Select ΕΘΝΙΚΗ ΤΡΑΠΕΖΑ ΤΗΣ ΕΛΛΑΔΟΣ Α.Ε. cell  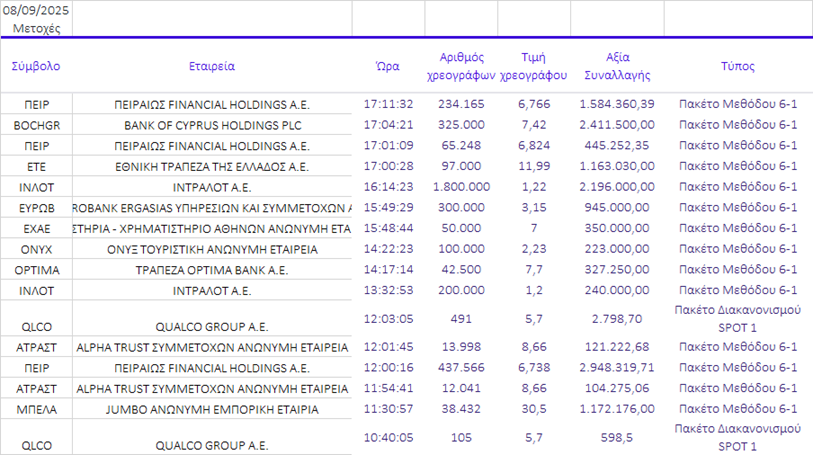(x=212, y=167)
